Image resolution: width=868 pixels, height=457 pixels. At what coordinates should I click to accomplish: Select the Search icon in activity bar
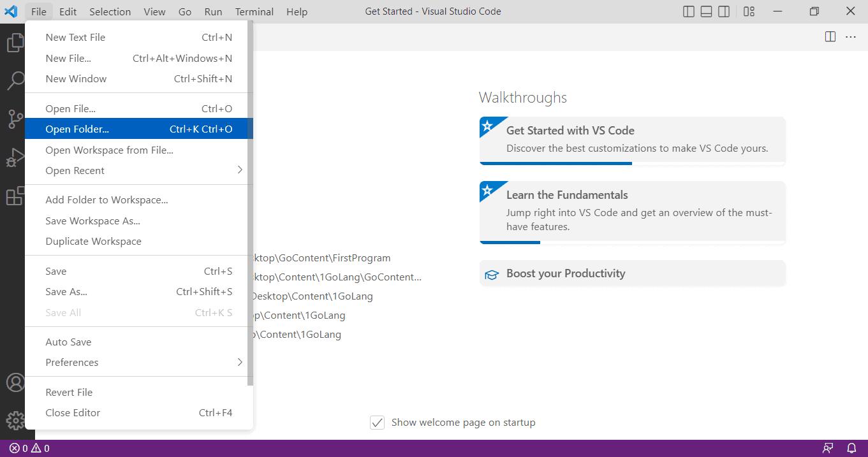click(15, 80)
